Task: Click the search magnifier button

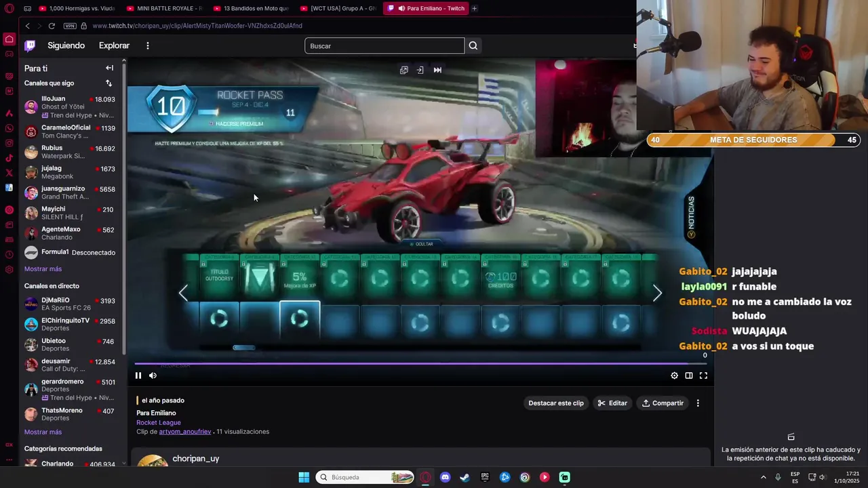Action: click(473, 45)
